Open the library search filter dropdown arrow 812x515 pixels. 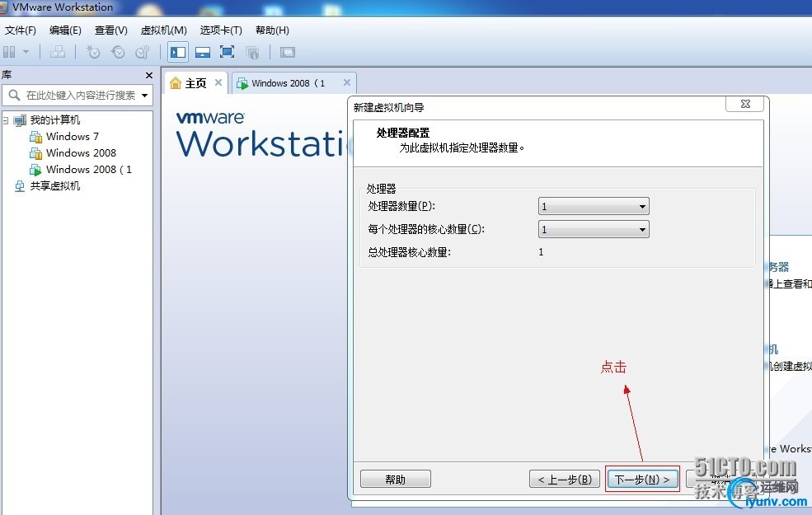144,96
